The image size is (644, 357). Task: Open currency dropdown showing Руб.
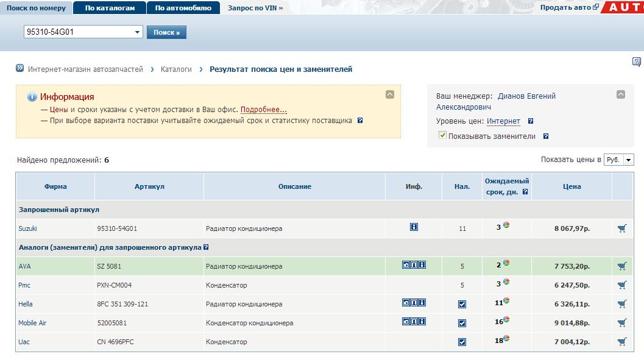pyautogui.click(x=628, y=160)
